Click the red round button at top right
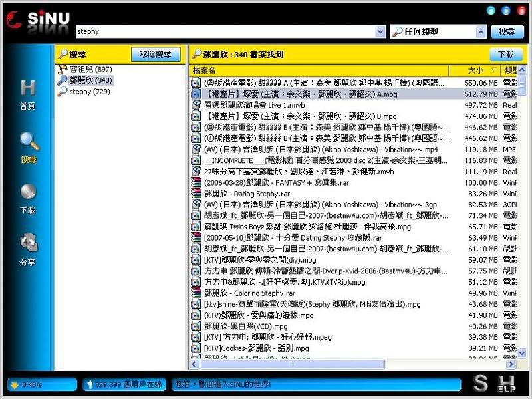Screen dimensions: 532x399 pos(521,11)
